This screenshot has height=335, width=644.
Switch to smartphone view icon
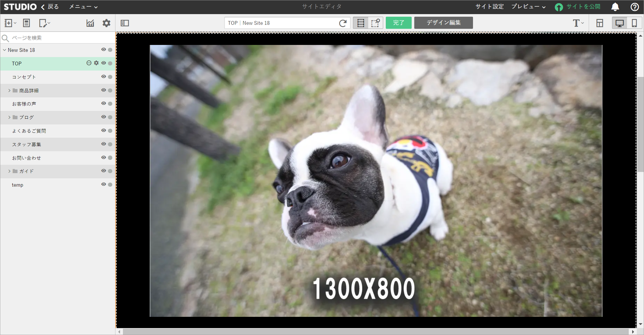[x=634, y=23]
